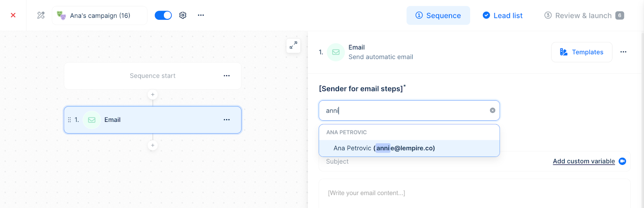The image size is (644, 208).
Task: Click Add custom variable link
Action: pyautogui.click(x=584, y=161)
